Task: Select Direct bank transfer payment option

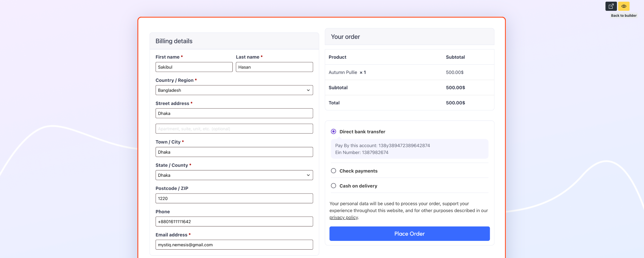Action: tap(333, 132)
